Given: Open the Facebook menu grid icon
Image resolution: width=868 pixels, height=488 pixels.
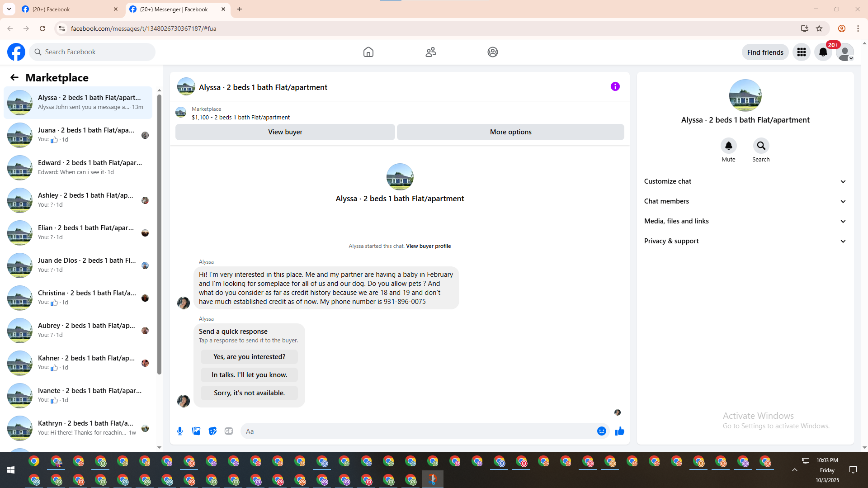Looking at the screenshot, I should coord(802,52).
